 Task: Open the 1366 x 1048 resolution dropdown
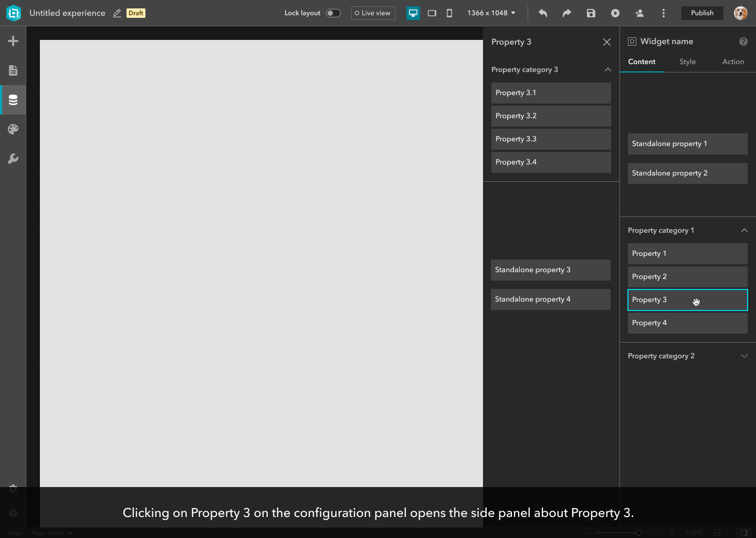(490, 13)
